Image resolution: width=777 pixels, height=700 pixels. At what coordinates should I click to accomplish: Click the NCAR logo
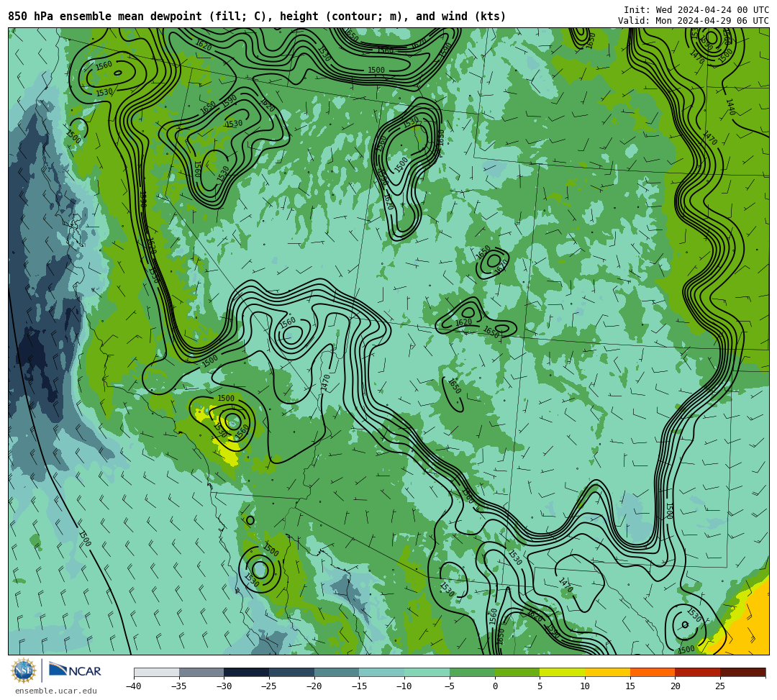(x=75, y=671)
